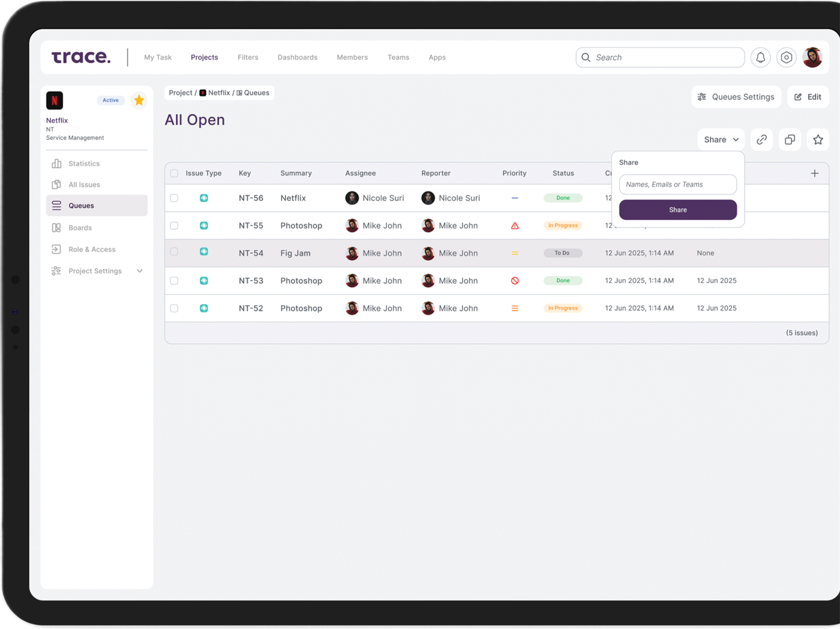The width and height of the screenshot is (840, 629).
Task: Open All Issues in the sidebar
Action: click(97, 185)
